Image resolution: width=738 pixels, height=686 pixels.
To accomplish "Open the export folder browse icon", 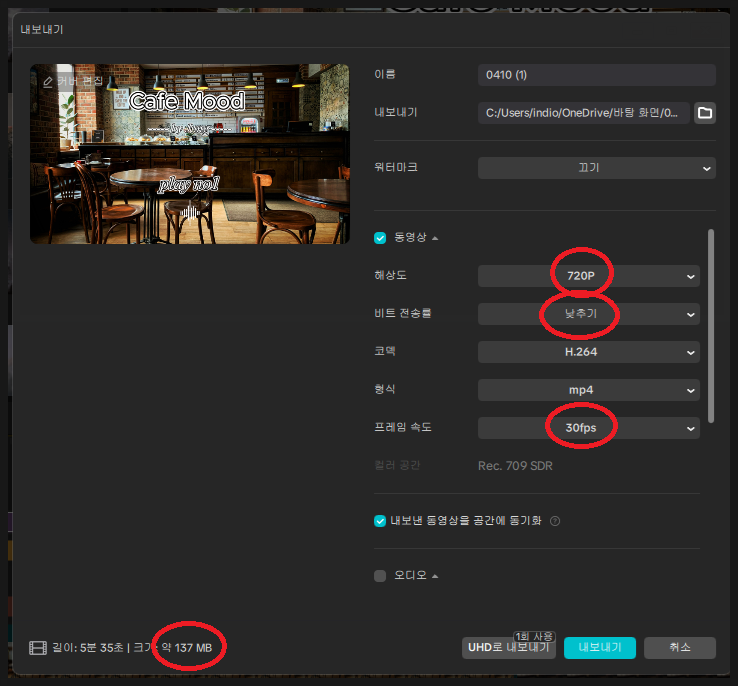I will [705, 113].
